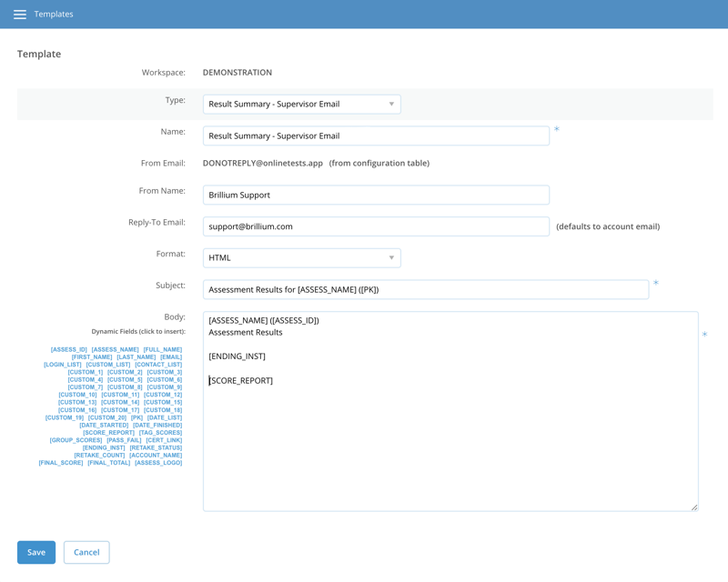Viewport: 728px width, 582px height.
Task: Insert the [CUSTOM_13] dynamic field
Action: pyautogui.click(x=77, y=402)
